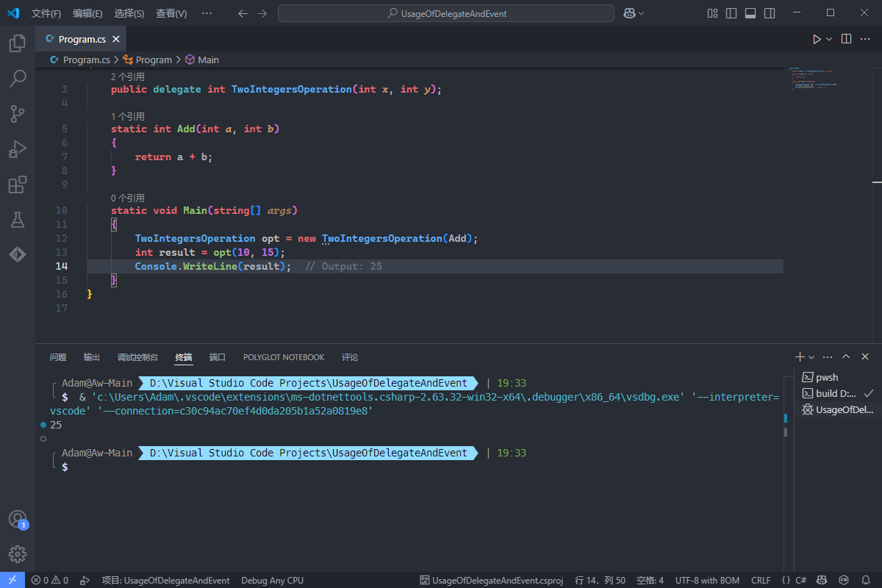
Task: Open Run and Debug view
Action: pyautogui.click(x=18, y=149)
